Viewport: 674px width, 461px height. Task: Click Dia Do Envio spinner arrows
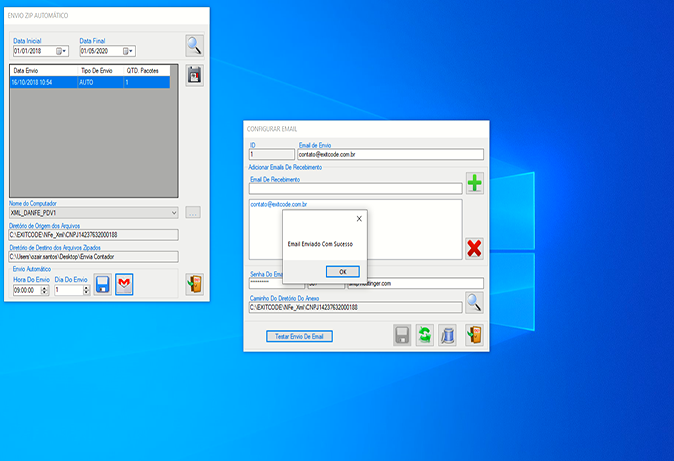point(86,290)
